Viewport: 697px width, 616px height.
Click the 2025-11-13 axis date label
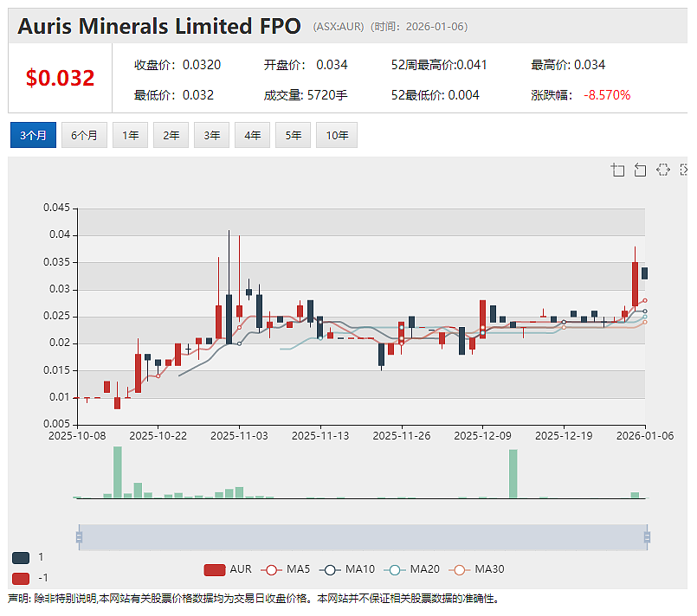(x=320, y=436)
